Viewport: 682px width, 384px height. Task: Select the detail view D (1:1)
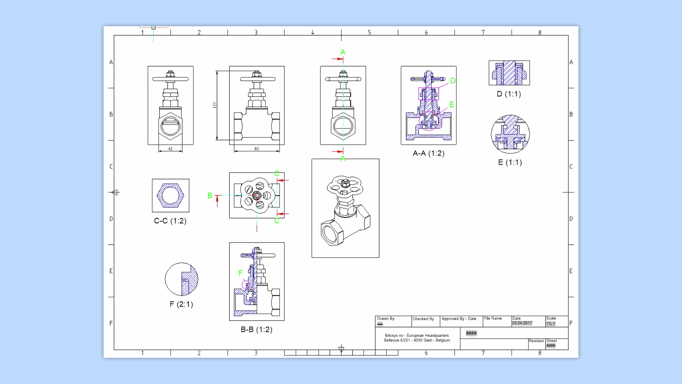[509, 73]
